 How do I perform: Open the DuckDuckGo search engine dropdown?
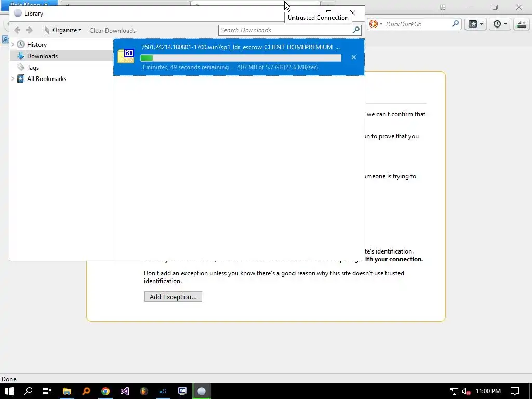pos(376,24)
